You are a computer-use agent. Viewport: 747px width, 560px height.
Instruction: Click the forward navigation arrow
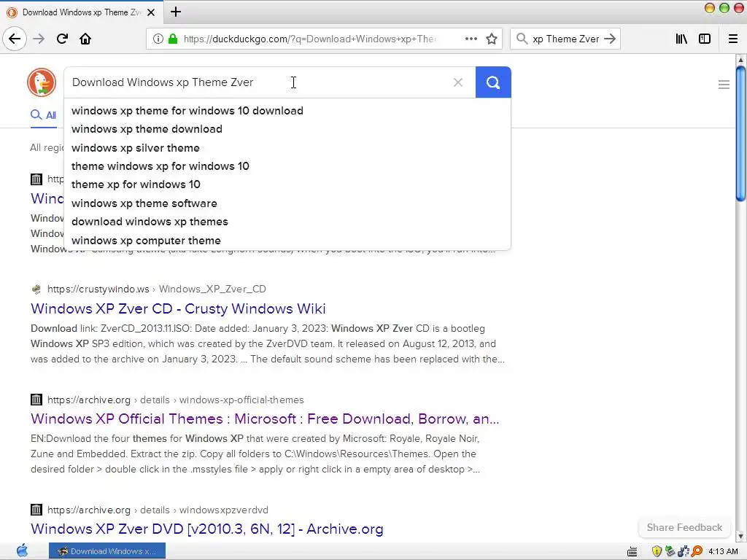39,39
